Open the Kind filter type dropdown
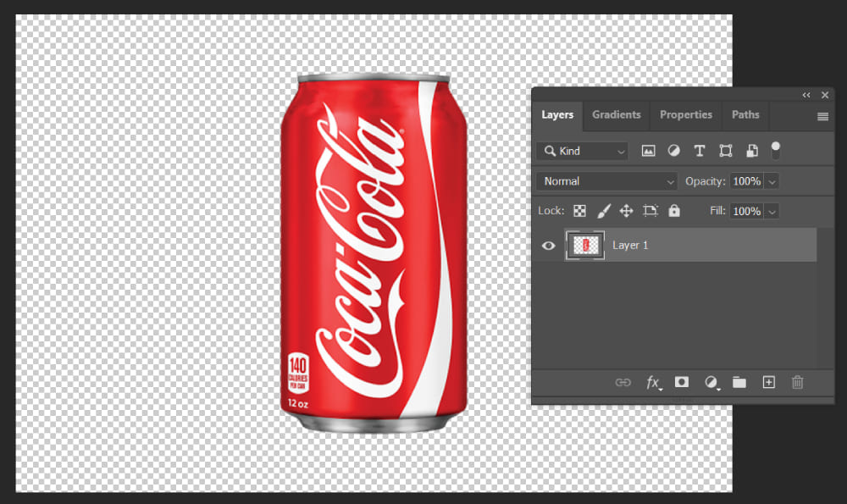The width and height of the screenshot is (847, 504). coord(582,151)
